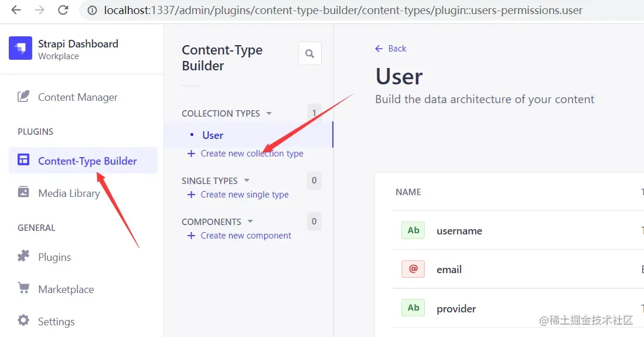Click the Collection Types count badge
Screen dimensions: 644x337
314,113
